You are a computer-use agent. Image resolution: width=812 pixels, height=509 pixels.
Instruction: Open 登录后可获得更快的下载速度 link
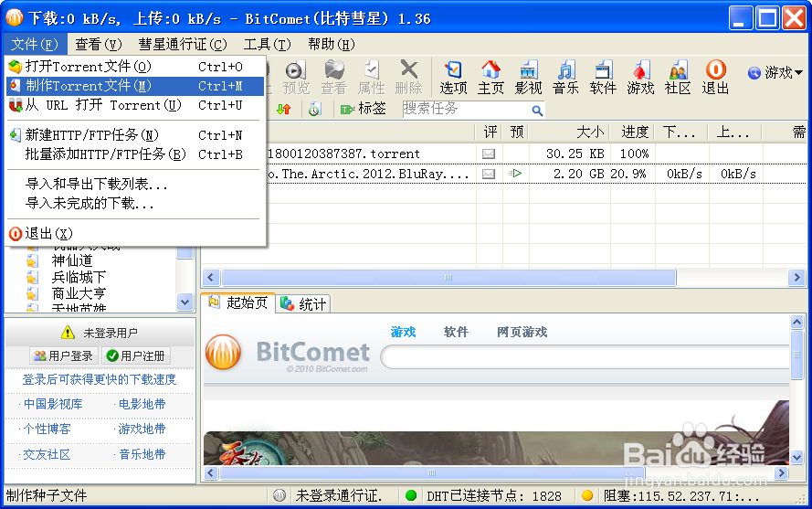coord(100,379)
